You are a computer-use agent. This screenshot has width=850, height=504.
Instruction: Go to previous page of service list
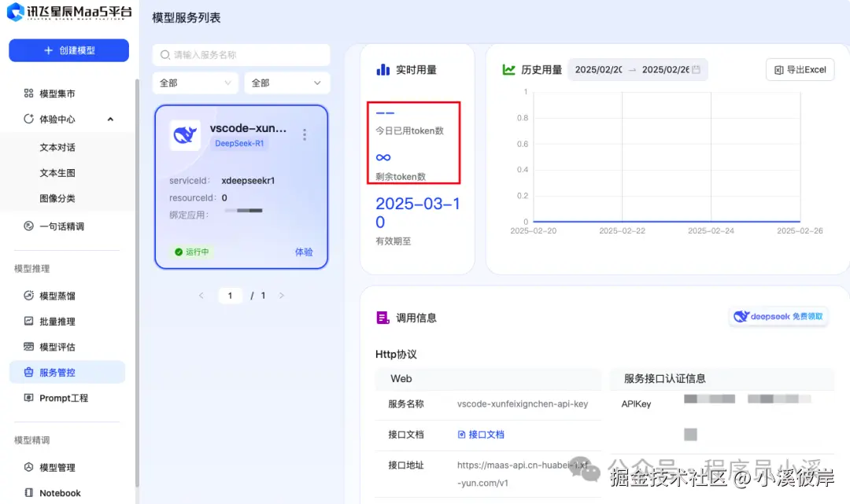tap(201, 296)
